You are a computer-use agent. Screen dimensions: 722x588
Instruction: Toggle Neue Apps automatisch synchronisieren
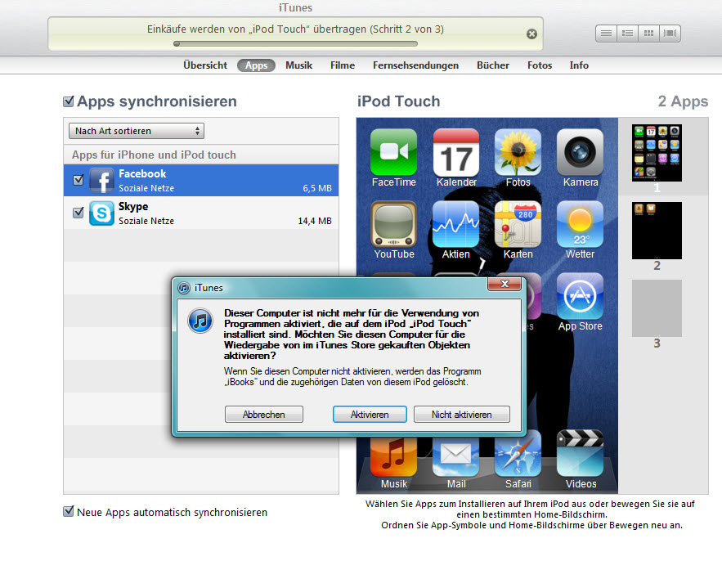point(69,512)
